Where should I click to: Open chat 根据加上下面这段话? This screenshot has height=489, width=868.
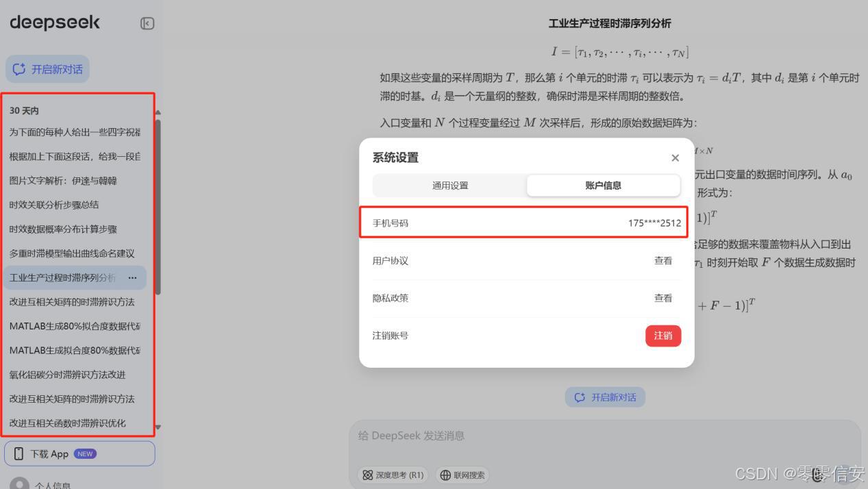coord(75,156)
